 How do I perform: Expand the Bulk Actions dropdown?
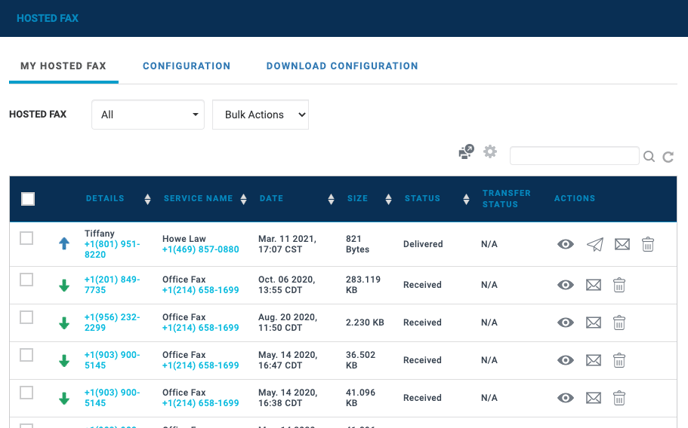pos(260,115)
